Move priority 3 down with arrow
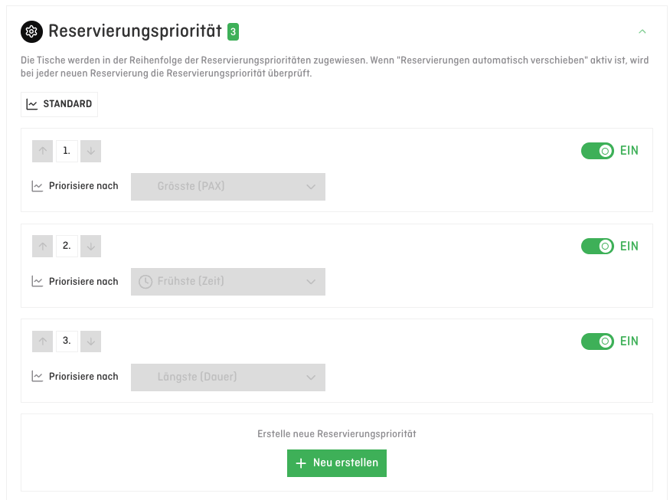The image size is (670, 500). coord(91,341)
